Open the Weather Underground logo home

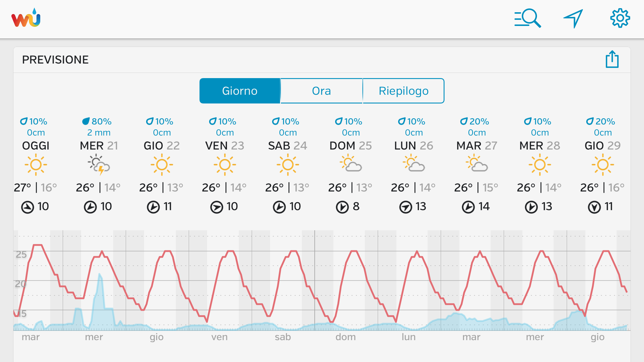26,18
